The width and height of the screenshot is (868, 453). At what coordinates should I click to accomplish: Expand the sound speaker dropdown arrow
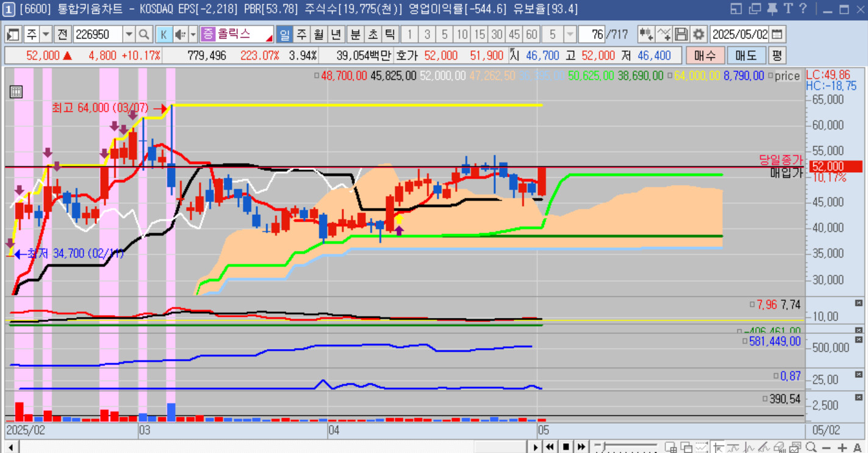[193, 34]
